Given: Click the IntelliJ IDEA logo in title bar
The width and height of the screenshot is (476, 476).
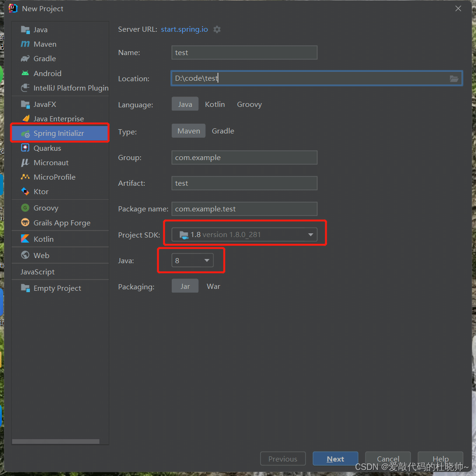Looking at the screenshot, I should (x=13, y=8).
